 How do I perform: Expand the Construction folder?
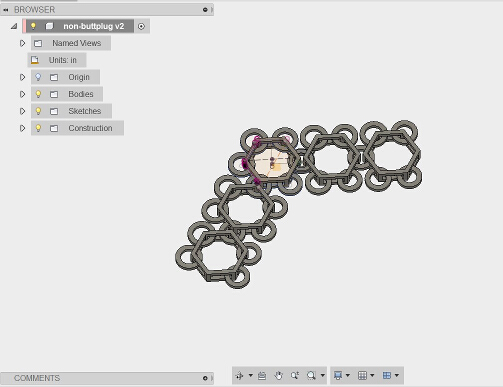point(22,128)
